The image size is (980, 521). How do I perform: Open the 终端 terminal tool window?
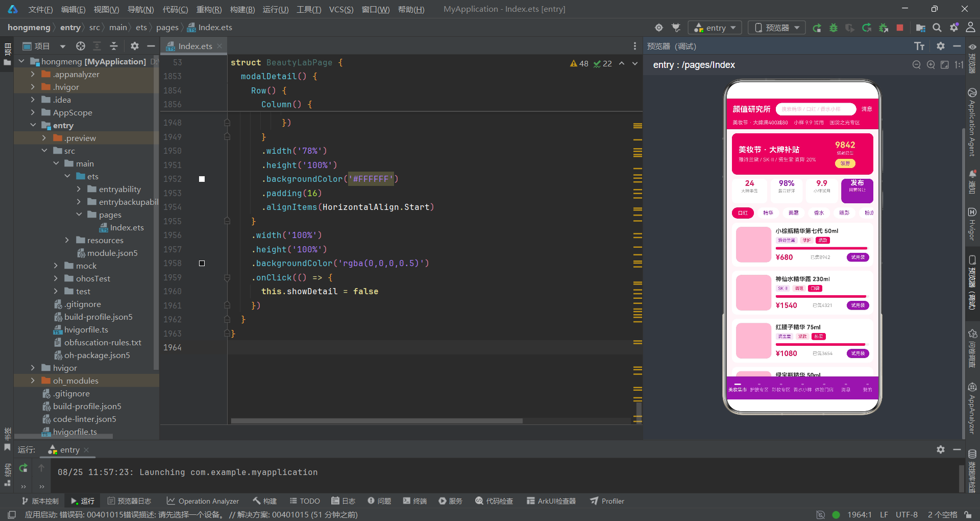414,501
